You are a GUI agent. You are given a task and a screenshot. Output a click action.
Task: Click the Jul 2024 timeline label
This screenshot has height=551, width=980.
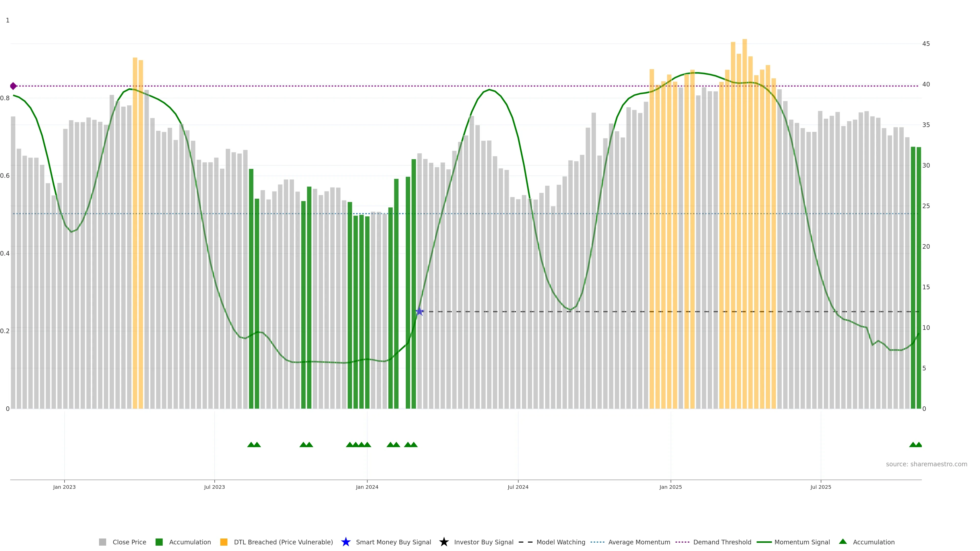(x=518, y=487)
